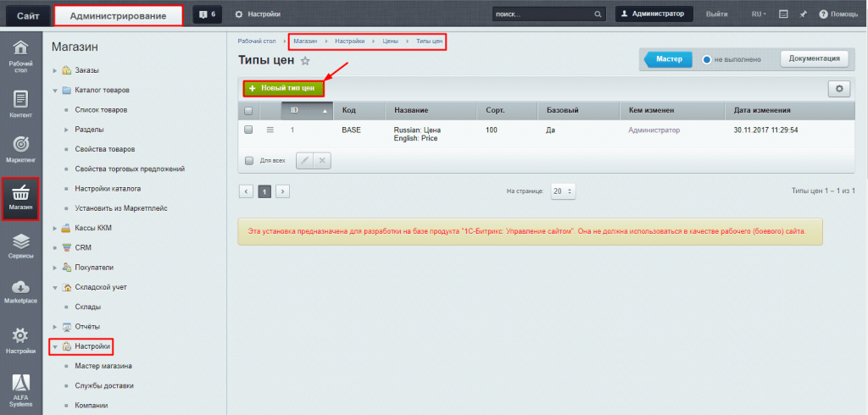This screenshot has width=868, height=415.
Task: Select current page number 1
Action: point(264,191)
